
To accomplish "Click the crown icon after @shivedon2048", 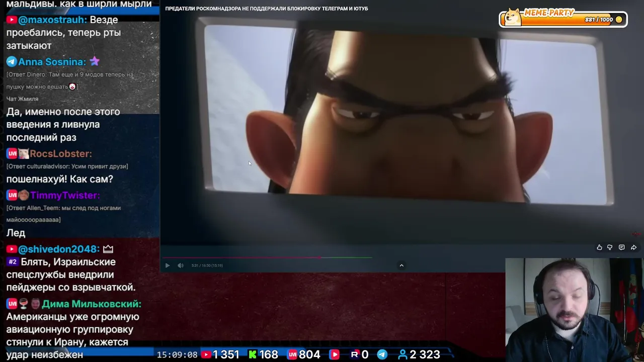I will click(x=108, y=249).
